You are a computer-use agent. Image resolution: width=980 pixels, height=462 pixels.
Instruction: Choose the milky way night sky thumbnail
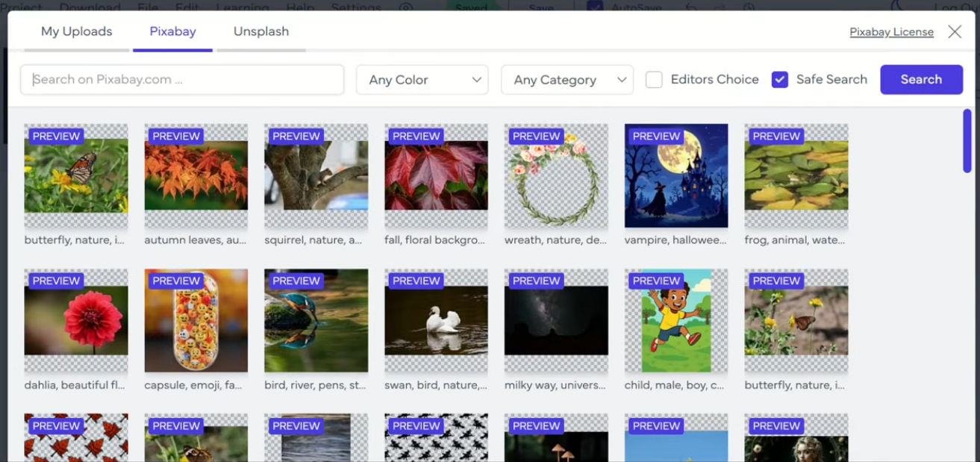pos(556,320)
